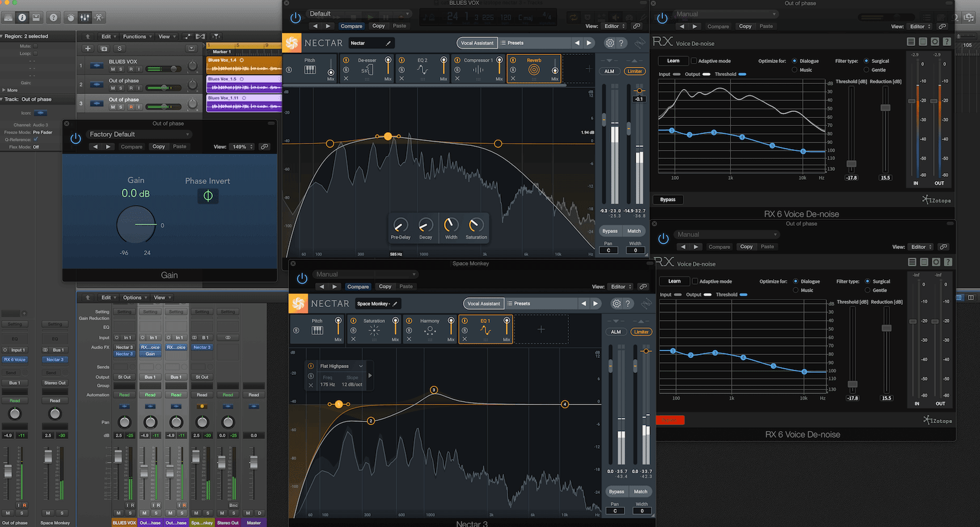Viewport: 980px width, 527px height.
Task: Remove the De-esser module with its X
Action: pos(346,78)
